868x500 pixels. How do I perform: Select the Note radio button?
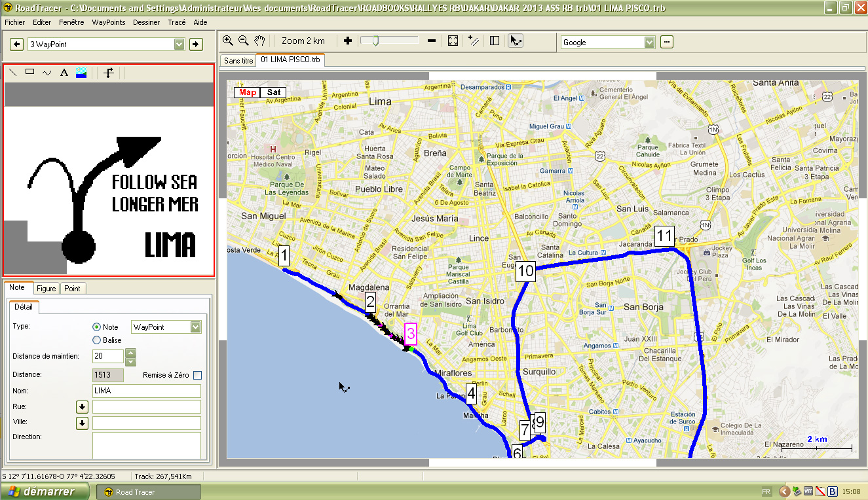click(97, 327)
